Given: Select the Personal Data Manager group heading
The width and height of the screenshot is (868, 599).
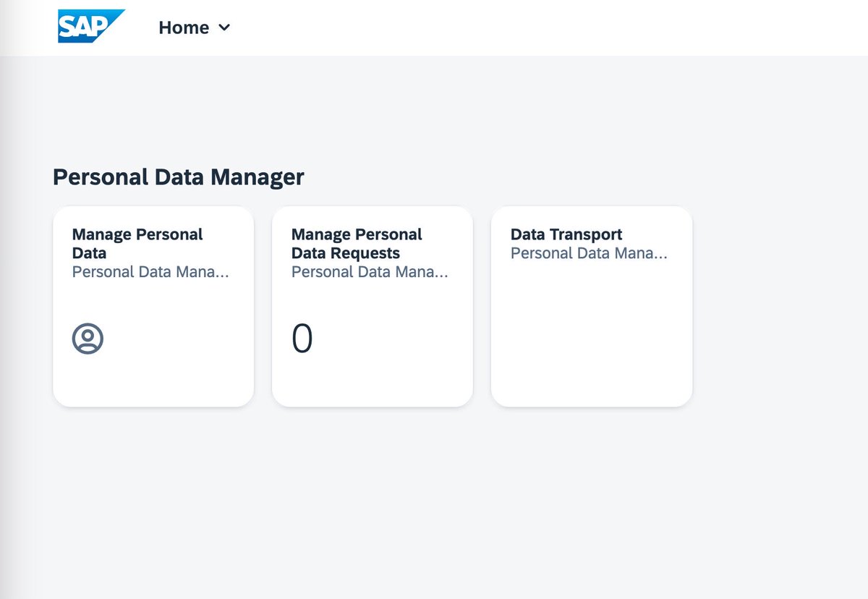Looking at the screenshot, I should [x=179, y=177].
